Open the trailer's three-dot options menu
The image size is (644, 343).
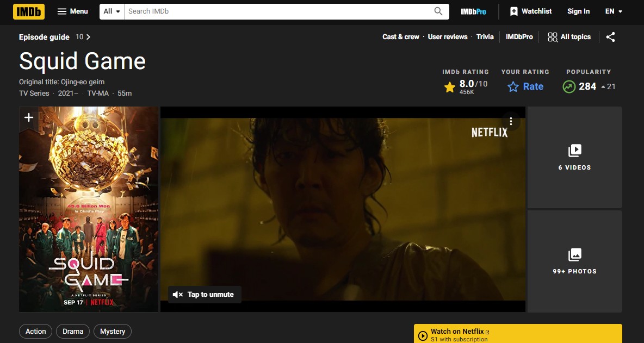[511, 121]
